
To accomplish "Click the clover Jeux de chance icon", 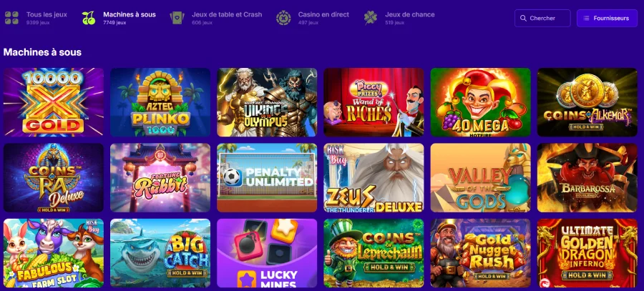I will (371, 18).
